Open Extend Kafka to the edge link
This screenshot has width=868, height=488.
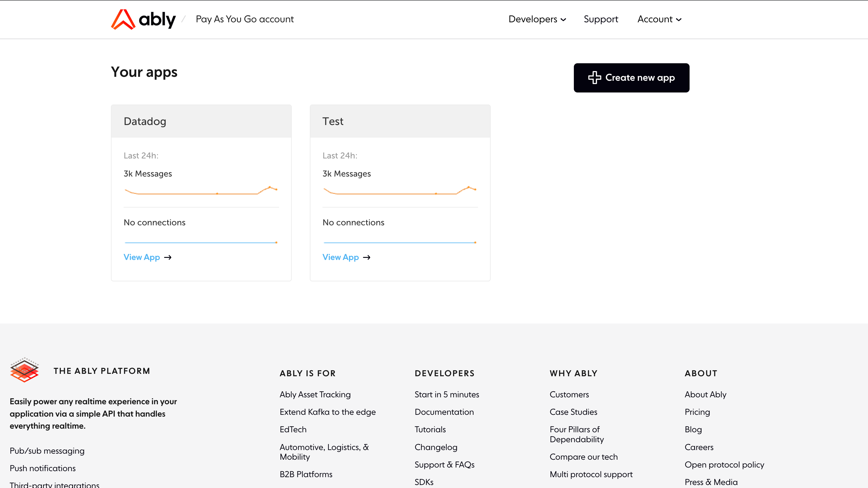coord(328,412)
